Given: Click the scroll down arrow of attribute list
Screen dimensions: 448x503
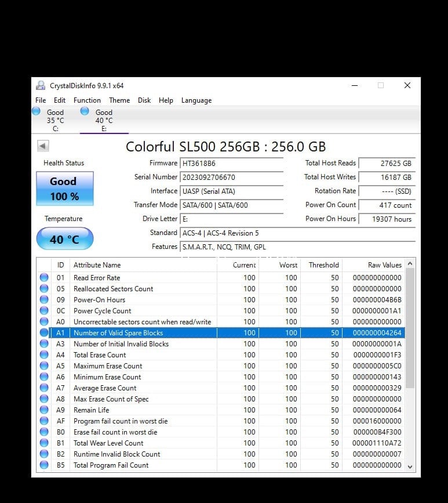Looking at the screenshot, I should tap(410, 467).
